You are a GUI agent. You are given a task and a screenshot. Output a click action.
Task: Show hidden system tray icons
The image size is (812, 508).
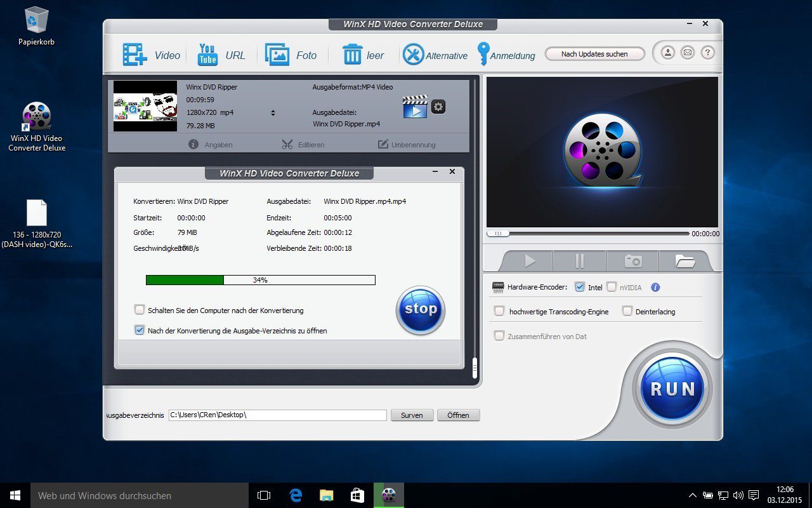pos(692,495)
